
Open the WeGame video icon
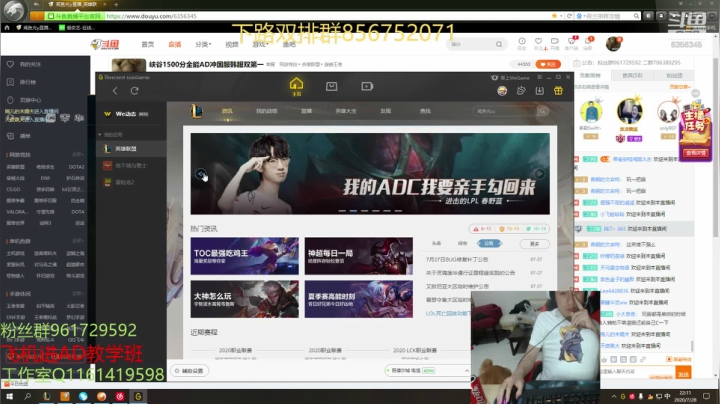pyautogui.click(x=367, y=86)
